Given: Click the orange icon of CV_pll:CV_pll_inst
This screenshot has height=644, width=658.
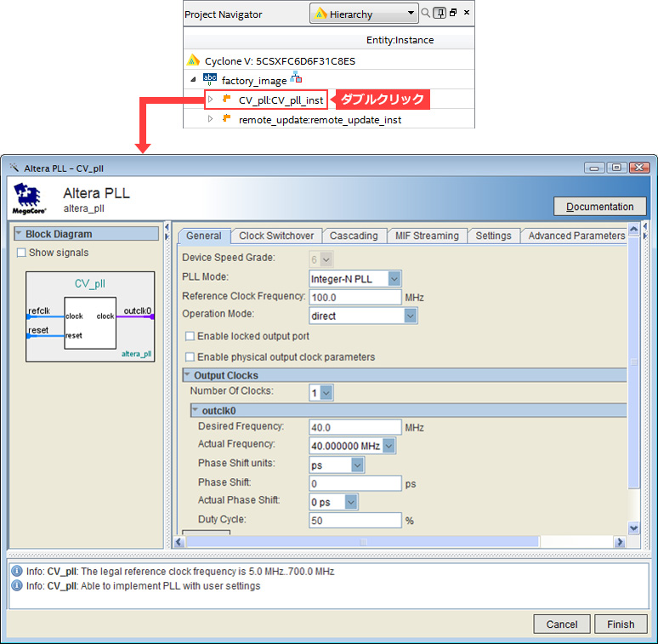Looking at the screenshot, I should click(227, 99).
